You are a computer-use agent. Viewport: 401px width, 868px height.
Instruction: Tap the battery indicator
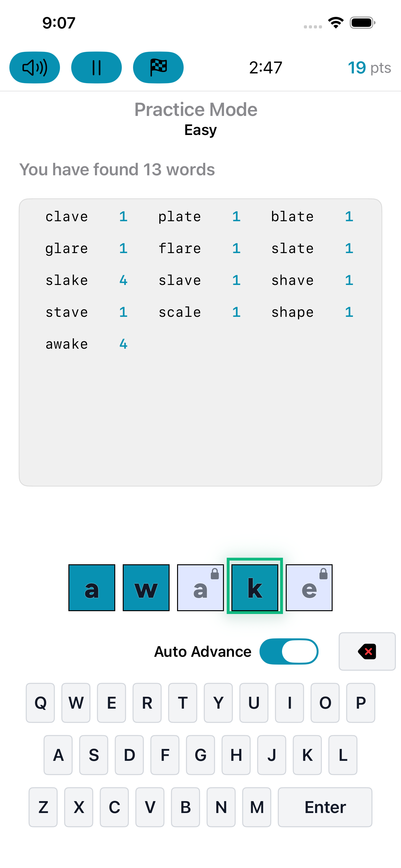tap(360, 22)
